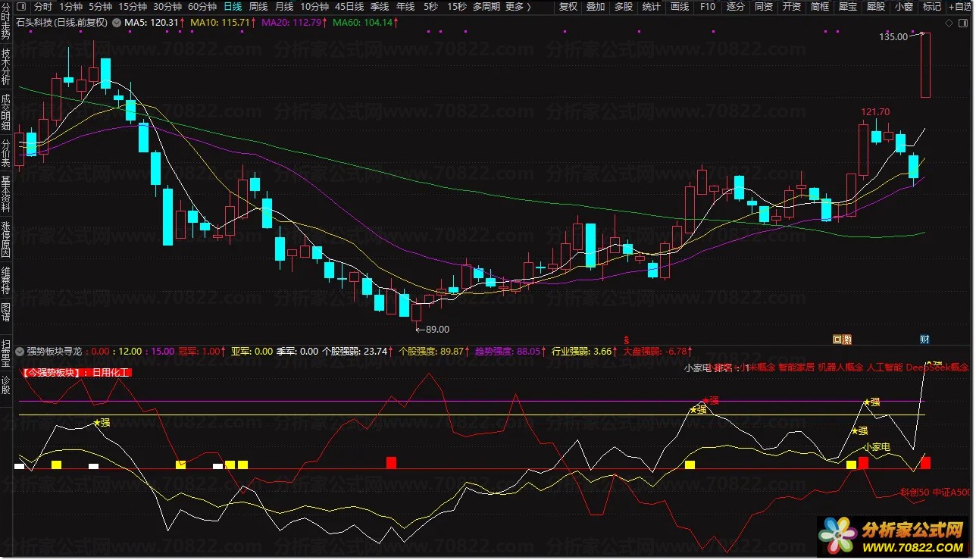The width and height of the screenshot is (976, 560).
Task: Expand the +自选 watchlist option
Action: pyautogui.click(x=959, y=6)
